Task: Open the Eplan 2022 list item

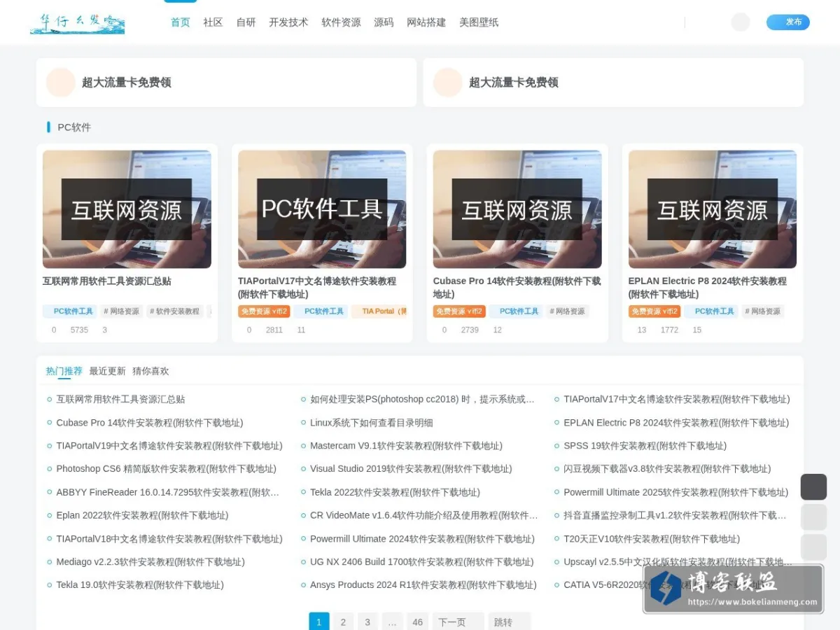Action: [x=142, y=516]
